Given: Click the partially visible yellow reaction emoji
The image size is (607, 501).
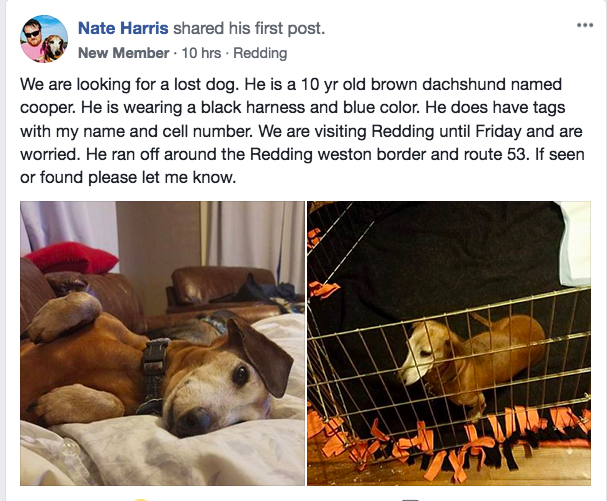Looking at the screenshot, I should tap(141, 499).
